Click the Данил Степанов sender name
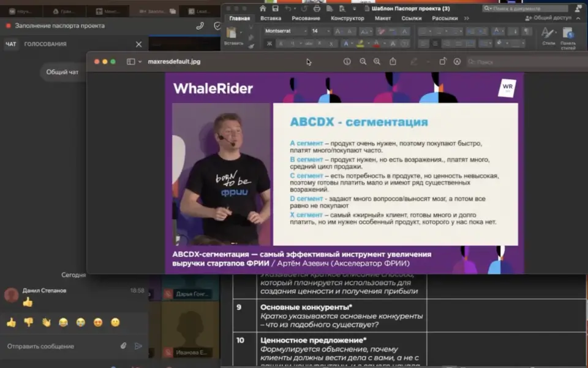 44,291
